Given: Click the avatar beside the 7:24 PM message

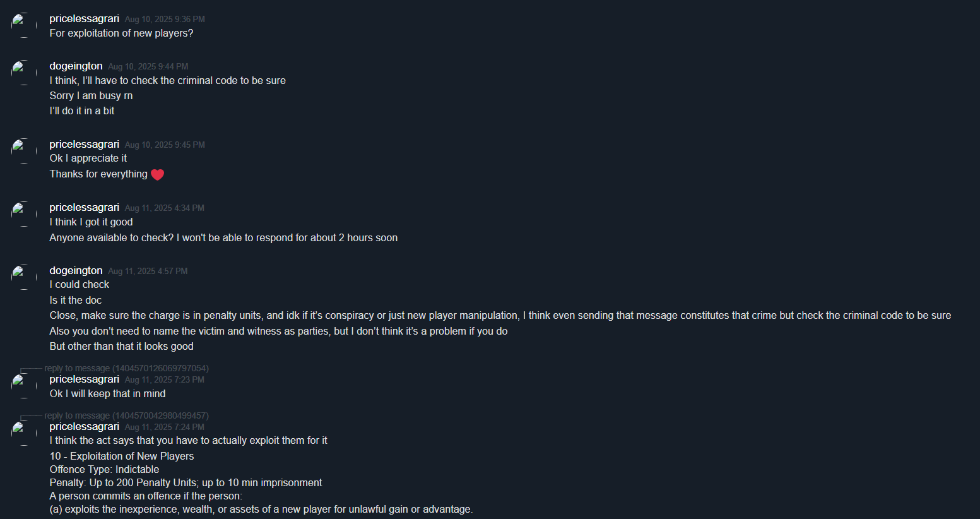Looking at the screenshot, I should click(x=24, y=433).
